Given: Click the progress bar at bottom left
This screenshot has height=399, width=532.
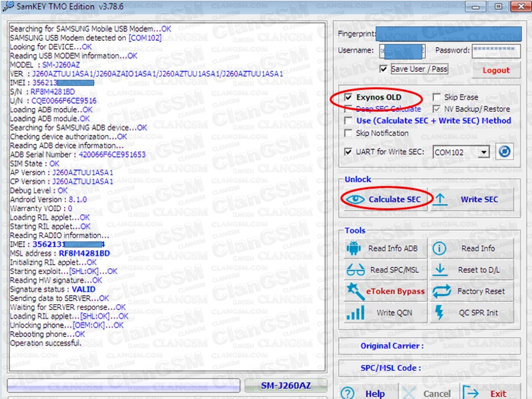Looking at the screenshot, I should click(x=123, y=385).
